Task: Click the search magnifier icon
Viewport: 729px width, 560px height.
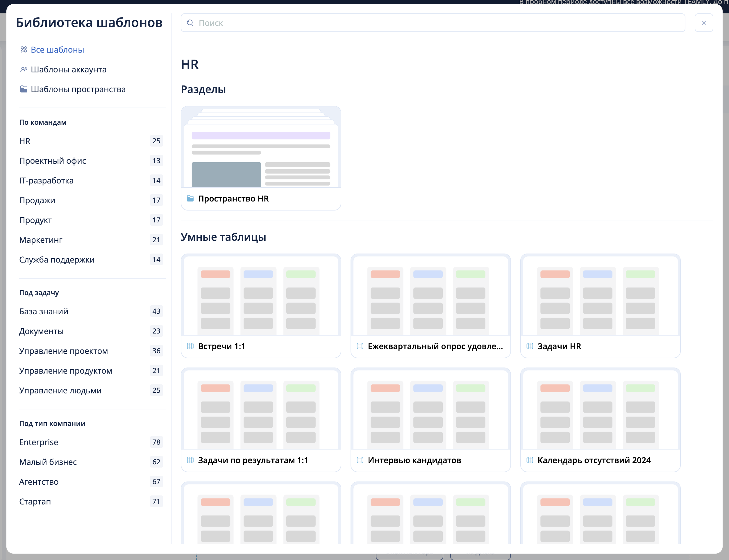Action: pyautogui.click(x=190, y=23)
